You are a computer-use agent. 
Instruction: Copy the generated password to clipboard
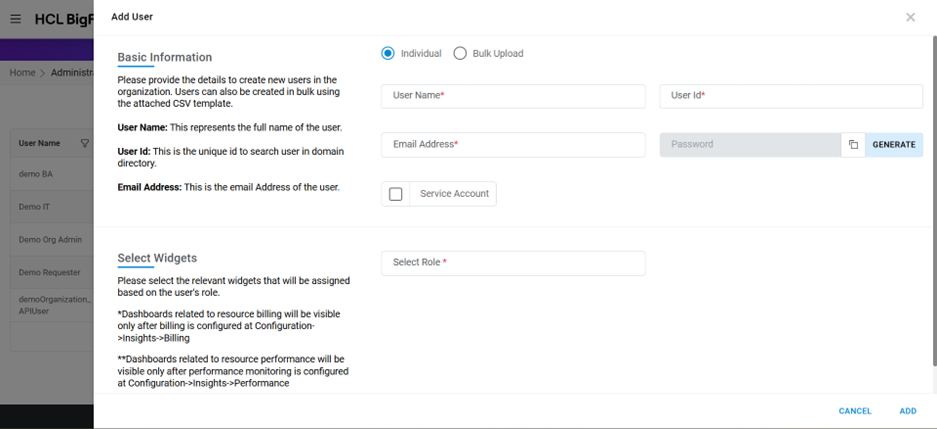click(x=853, y=145)
